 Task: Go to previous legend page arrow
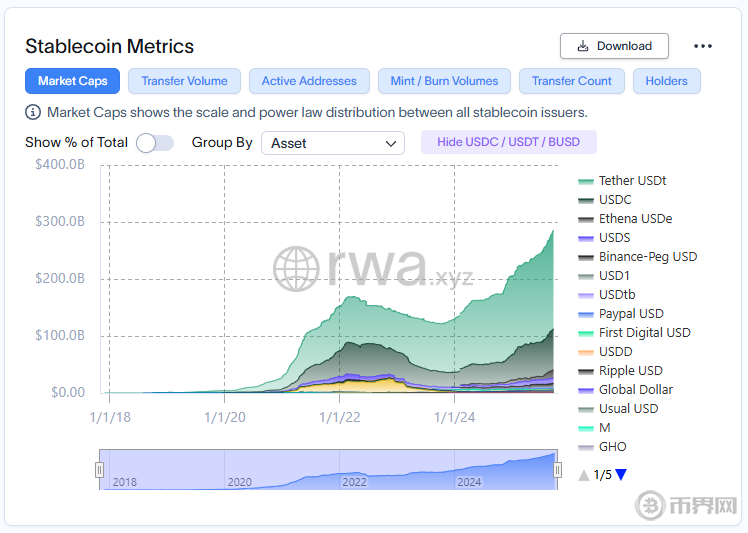(584, 475)
